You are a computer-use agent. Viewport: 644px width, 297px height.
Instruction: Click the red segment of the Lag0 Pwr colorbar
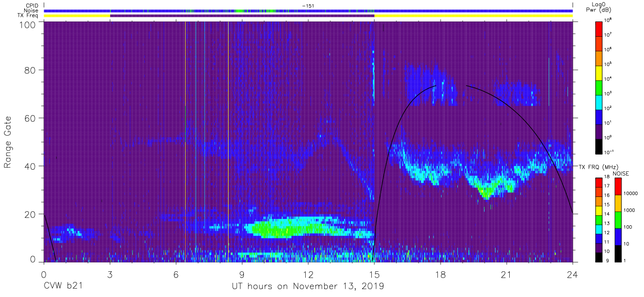(x=599, y=29)
